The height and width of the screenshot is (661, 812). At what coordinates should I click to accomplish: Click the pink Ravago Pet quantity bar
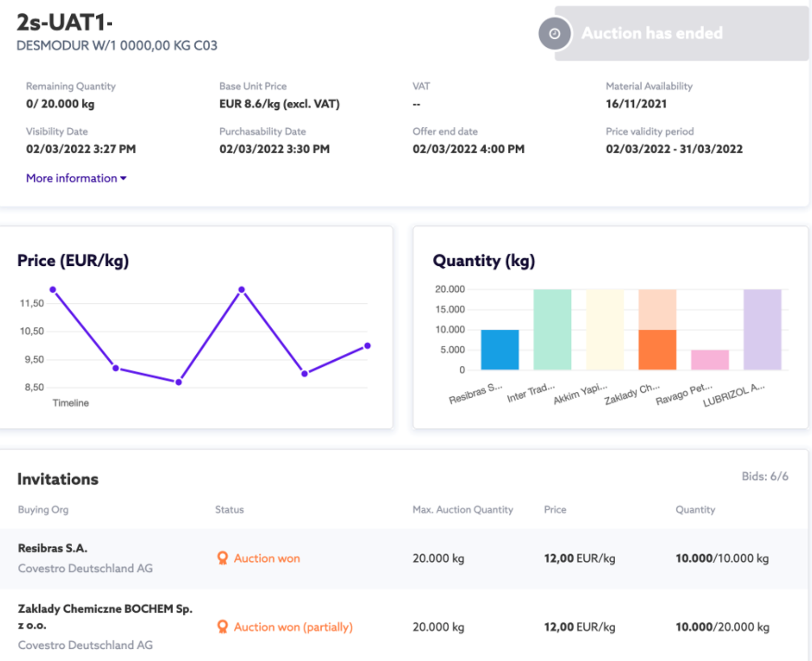click(x=710, y=360)
